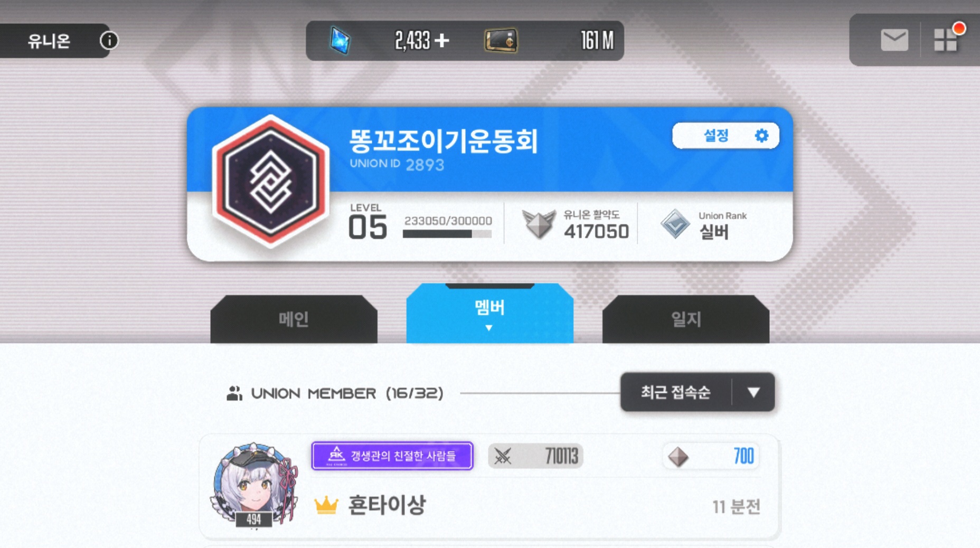The height and width of the screenshot is (548, 980).
Task: Switch to the 일지 tab
Action: pyautogui.click(x=685, y=319)
